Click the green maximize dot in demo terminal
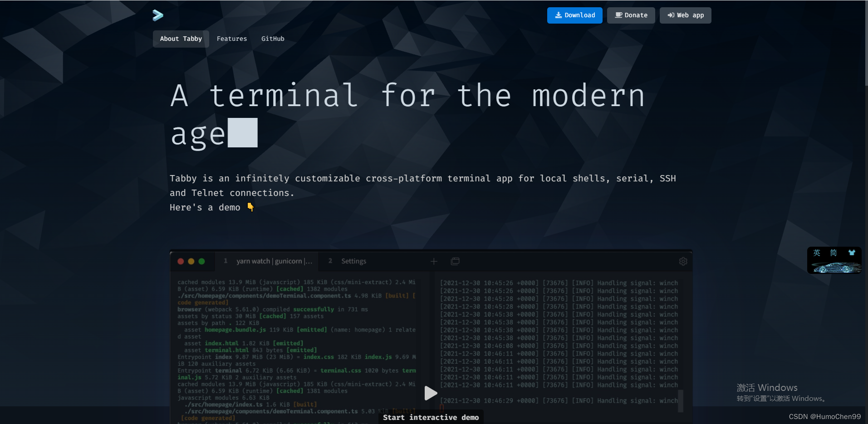Viewport: 868px width, 424px height. click(201, 261)
